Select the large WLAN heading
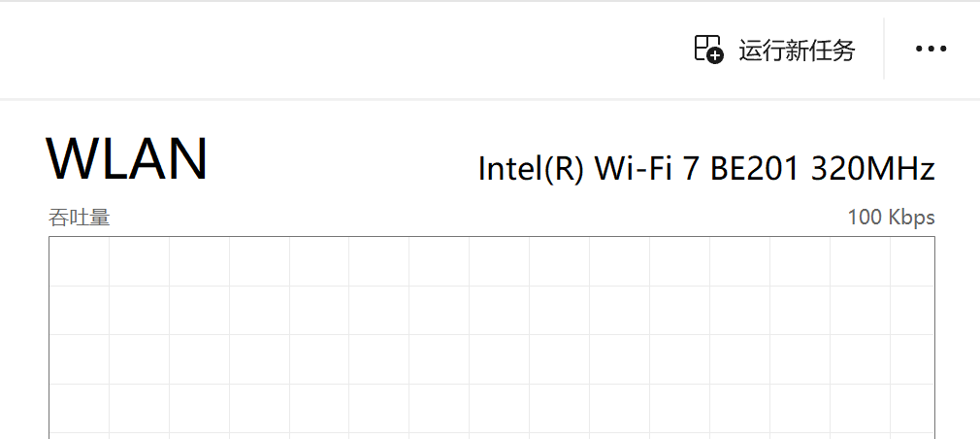 pyautogui.click(x=127, y=159)
